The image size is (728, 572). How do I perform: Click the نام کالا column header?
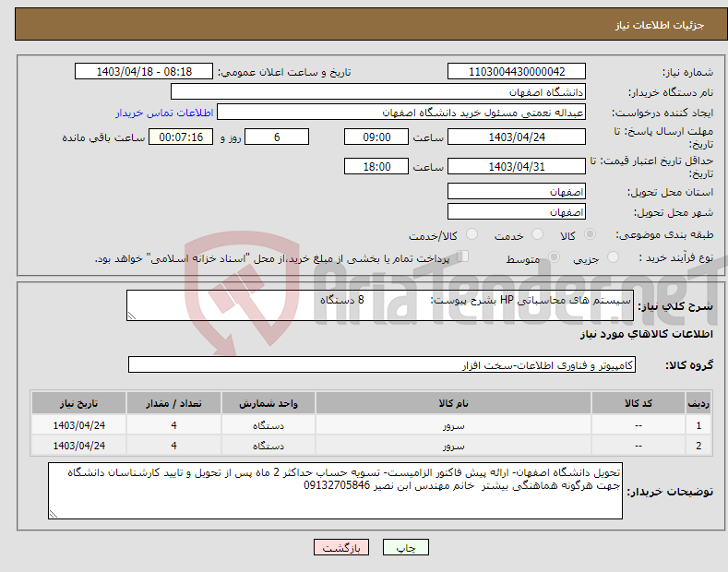pyautogui.click(x=453, y=403)
